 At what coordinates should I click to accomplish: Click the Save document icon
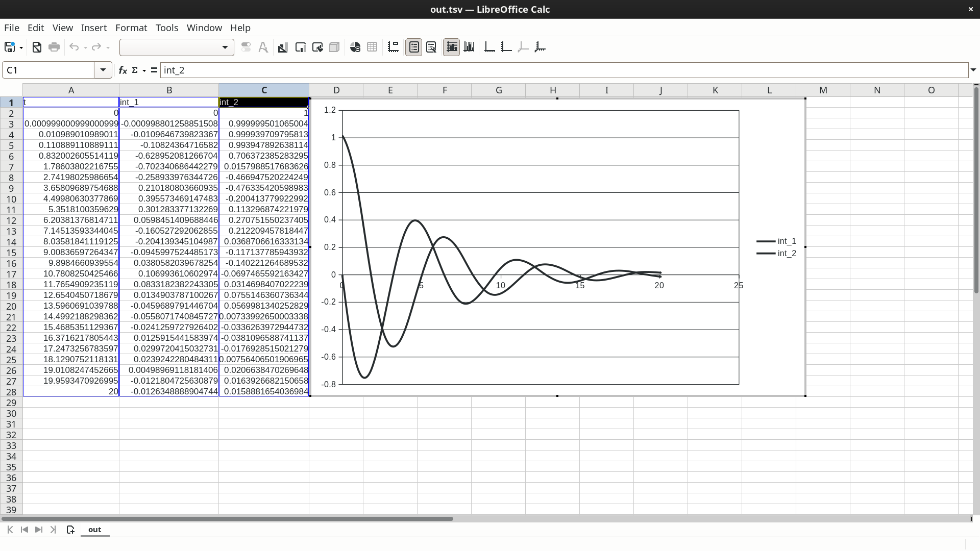(9, 47)
